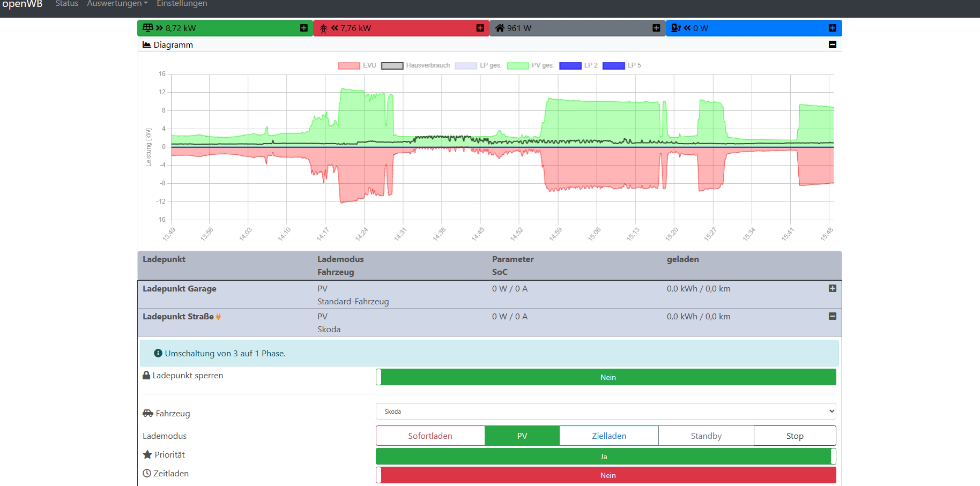
Task: Expand the red grid power card
Action: pos(480,28)
